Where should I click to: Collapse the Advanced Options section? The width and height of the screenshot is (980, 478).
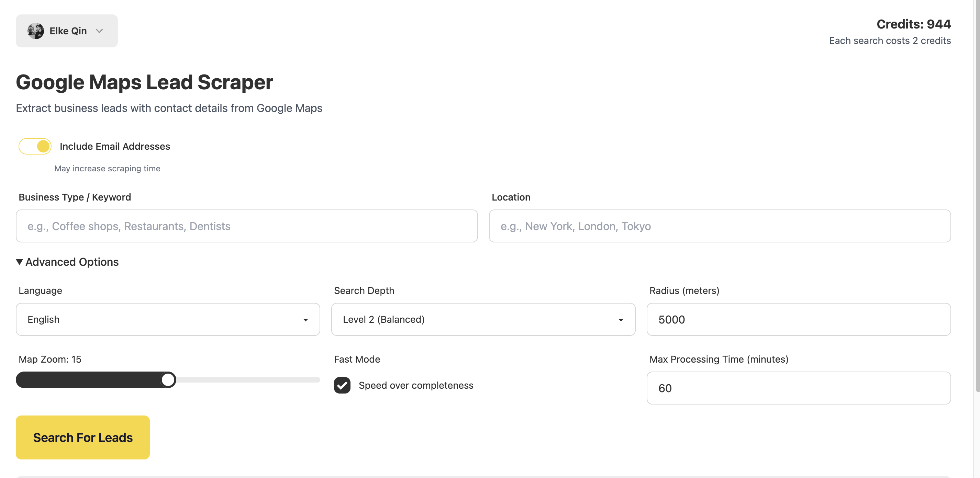(72, 262)
